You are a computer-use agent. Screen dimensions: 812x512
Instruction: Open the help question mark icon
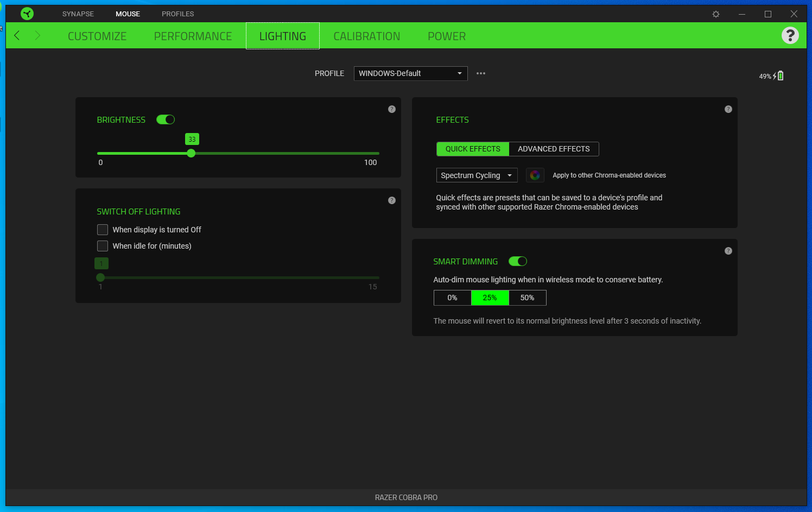point(790,35)
